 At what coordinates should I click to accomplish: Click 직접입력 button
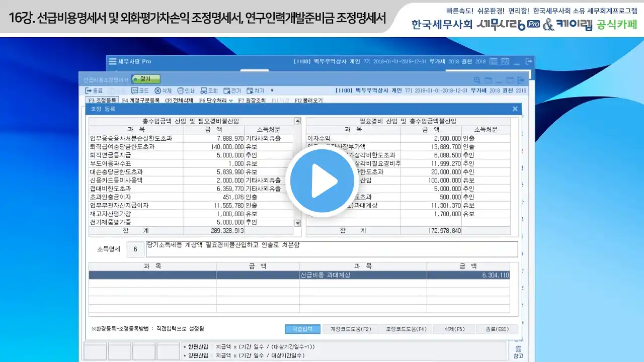302,329
